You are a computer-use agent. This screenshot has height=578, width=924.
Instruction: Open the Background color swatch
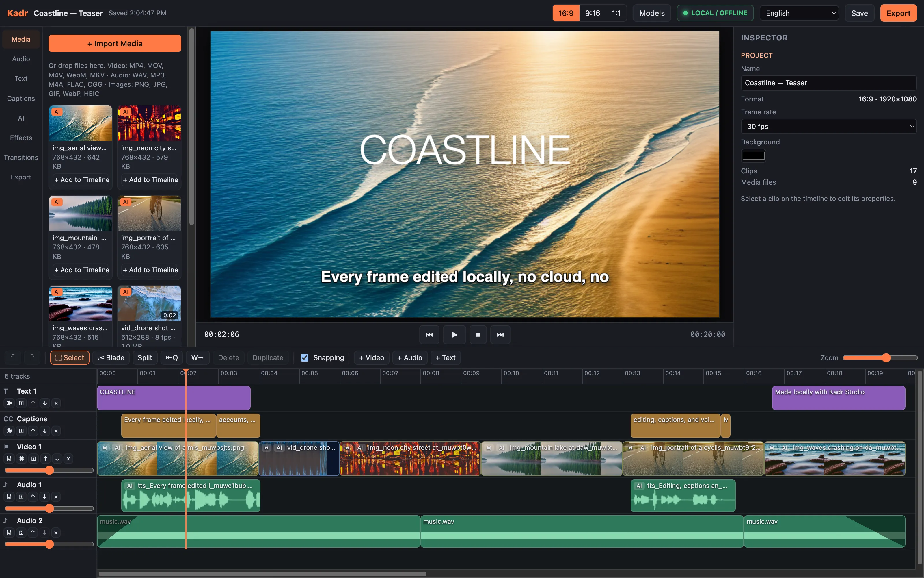753,155
